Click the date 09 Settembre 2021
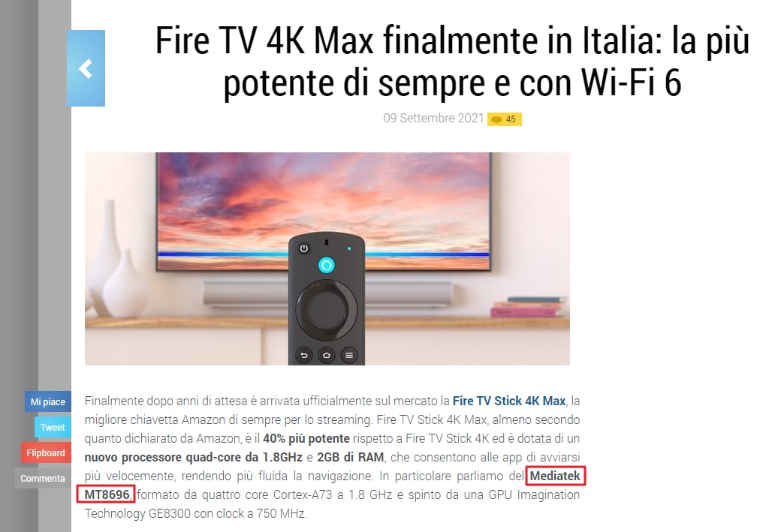Viewport: 775px width, 532px height. click(433, 118)
